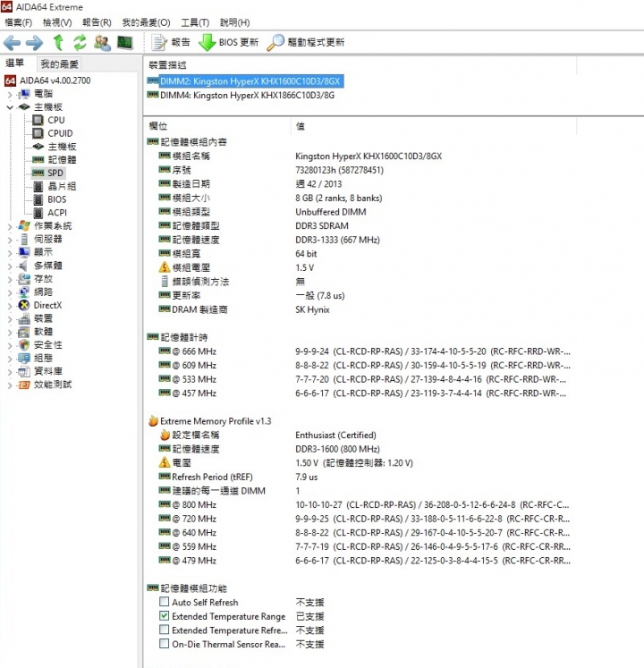
Task: Open the 檢視(V) menu
Action: point(57,22)
